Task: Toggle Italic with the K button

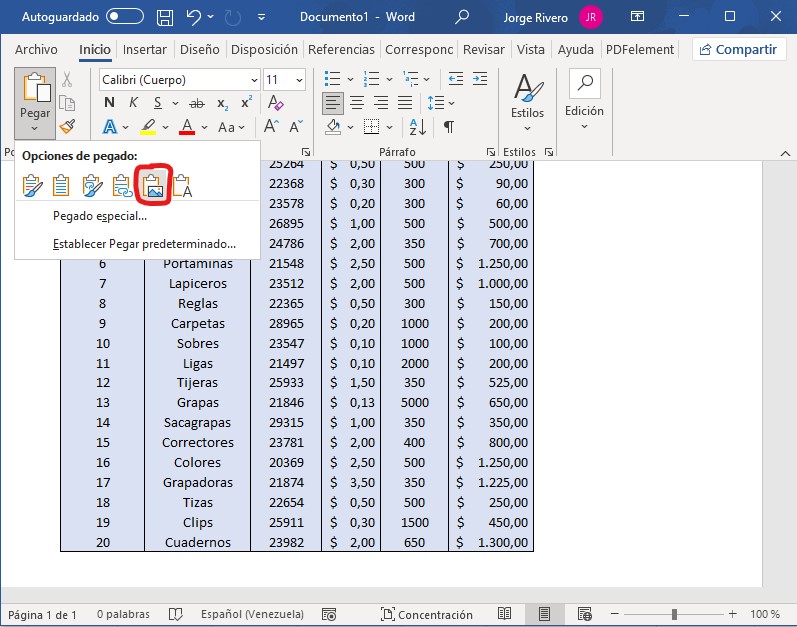Action: pyautogui.click(x=133, y=103)
